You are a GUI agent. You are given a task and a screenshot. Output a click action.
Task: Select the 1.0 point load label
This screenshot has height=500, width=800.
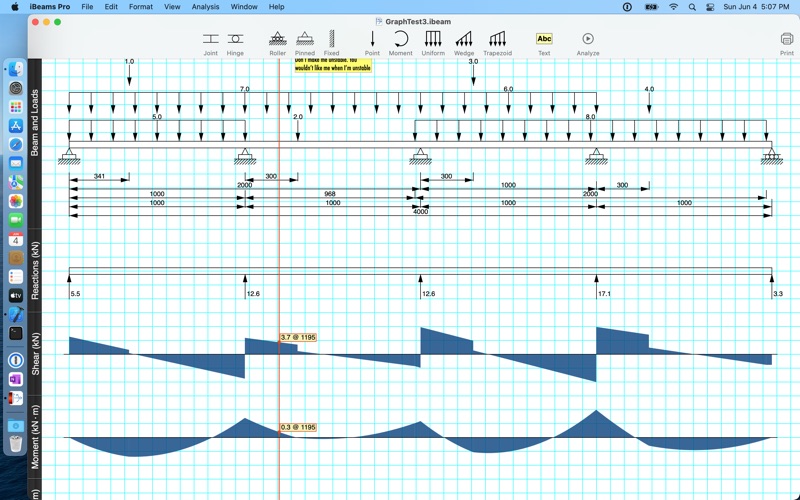[129, 61]
